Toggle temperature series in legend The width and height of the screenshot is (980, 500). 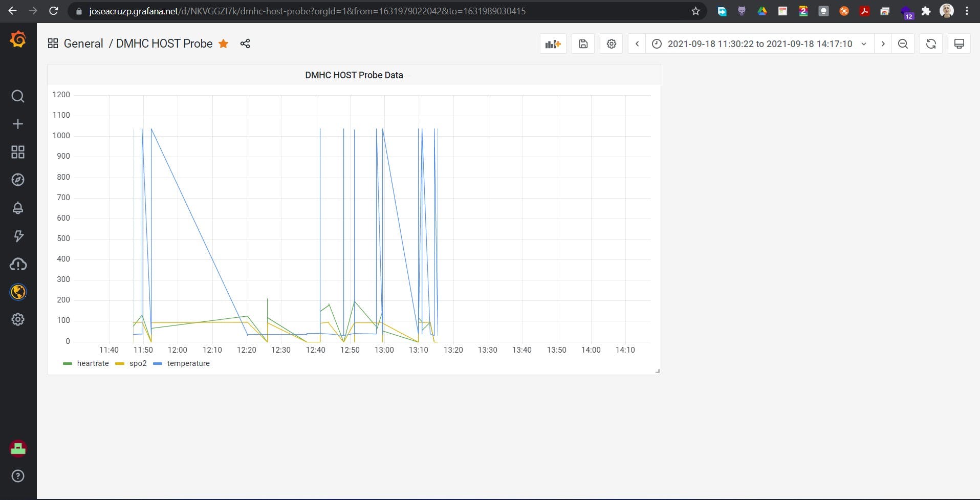click(188, 363)
